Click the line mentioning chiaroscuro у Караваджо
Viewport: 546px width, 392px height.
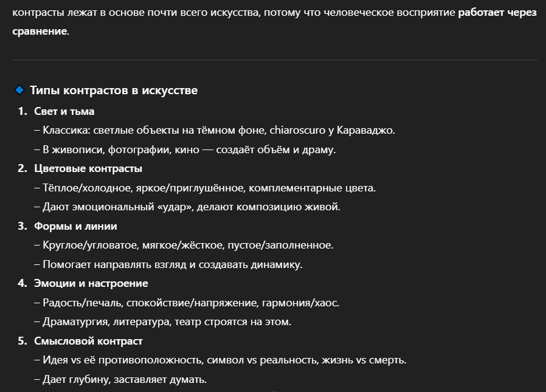point(215,130)
